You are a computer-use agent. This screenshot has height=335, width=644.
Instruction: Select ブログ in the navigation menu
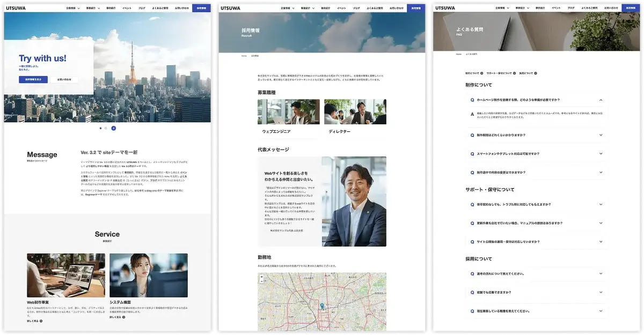tap(142, 7)
